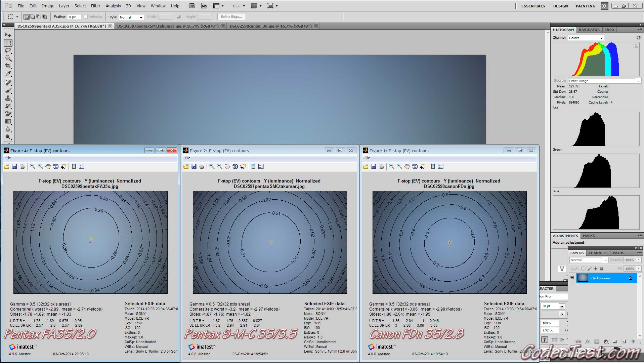Print icon in Figure 2 toolbar
Viewport: 644px width, 363px height.
tap(202, 166)
